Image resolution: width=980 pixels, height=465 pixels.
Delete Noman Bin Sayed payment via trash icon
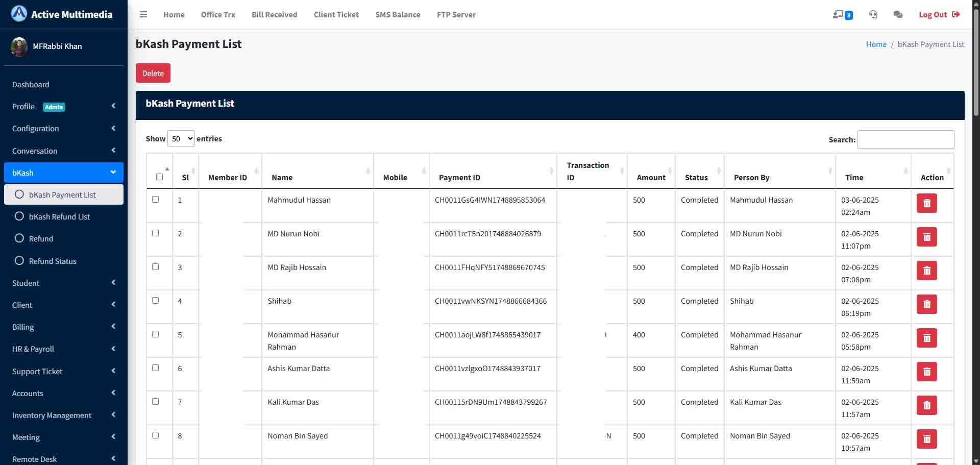[x=927, y=439]
